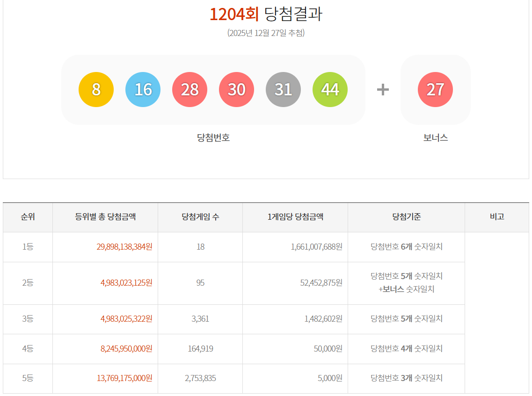The image size is (532, 396).
Task: Click the 당첨번호 label under the balls
Action: tap(213, 138)
